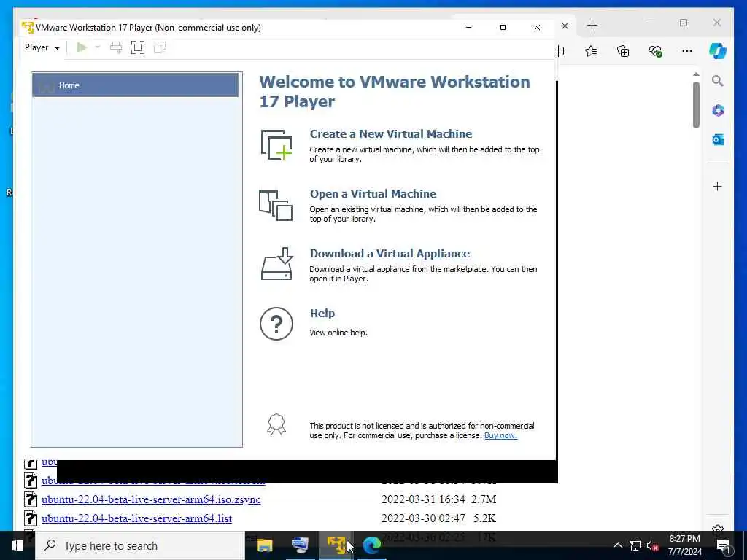Open File Explorer from the taskbar
Viewport: 747px width, 560px height.
(264, 545)
